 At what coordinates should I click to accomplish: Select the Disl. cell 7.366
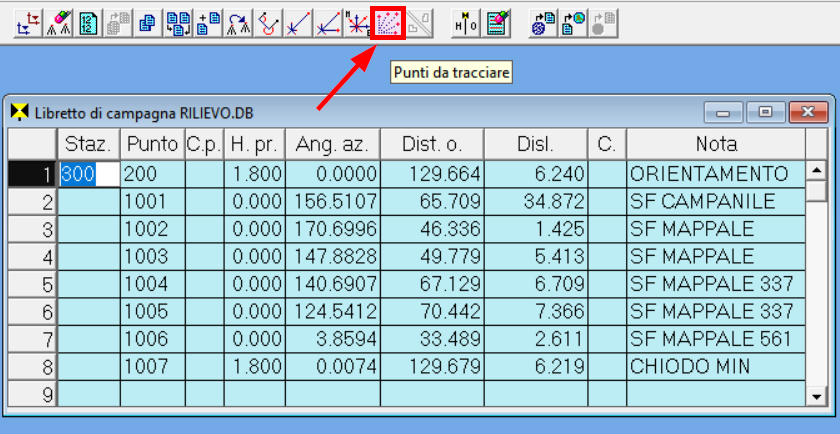pos(536,311)
